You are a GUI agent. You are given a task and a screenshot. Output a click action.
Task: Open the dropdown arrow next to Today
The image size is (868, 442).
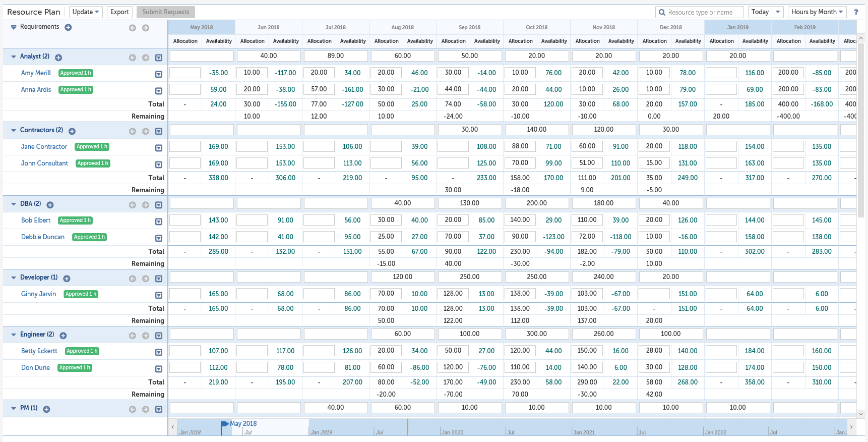point(778,12)
